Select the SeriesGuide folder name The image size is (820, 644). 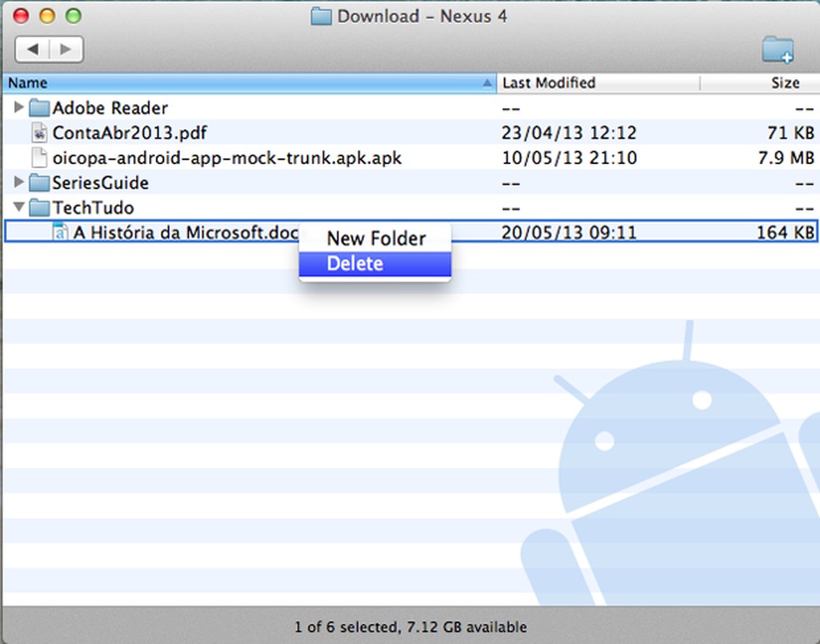[100, 183]
